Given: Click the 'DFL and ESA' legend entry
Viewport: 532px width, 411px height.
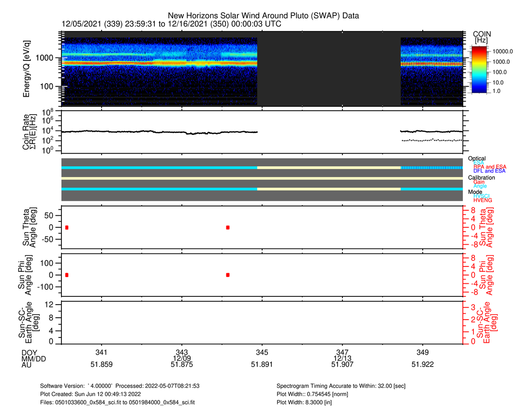Looking at the screenshot, I should pos(489,171).
